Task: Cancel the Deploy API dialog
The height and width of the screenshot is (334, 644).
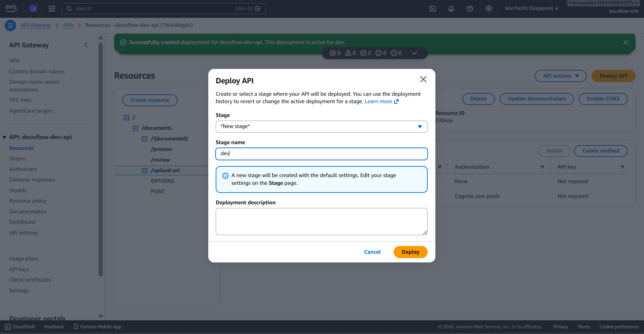Action: coord(372,252)
